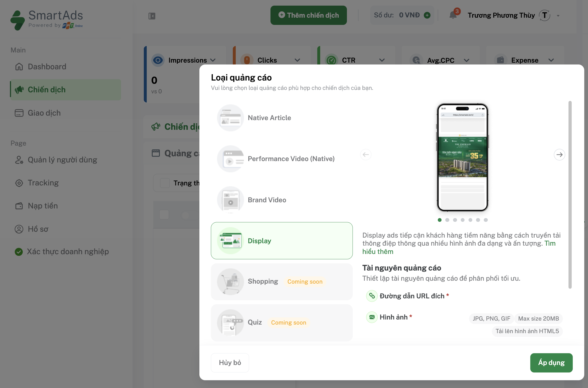The image size is (588, 388).
Task: Click the green chain icon beside Đường dẫn URL đích
Action: coord(372,296)
